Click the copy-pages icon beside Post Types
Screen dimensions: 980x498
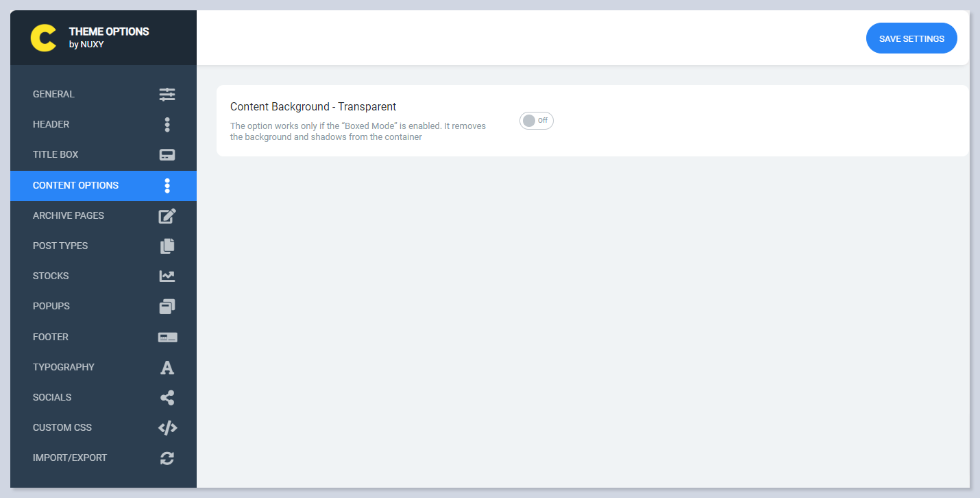(167, 246)
